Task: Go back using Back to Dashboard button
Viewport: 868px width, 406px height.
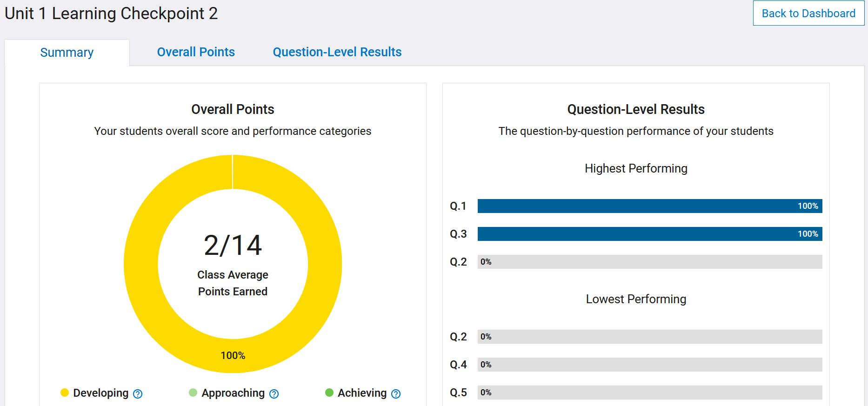Action: pos(808,13)
